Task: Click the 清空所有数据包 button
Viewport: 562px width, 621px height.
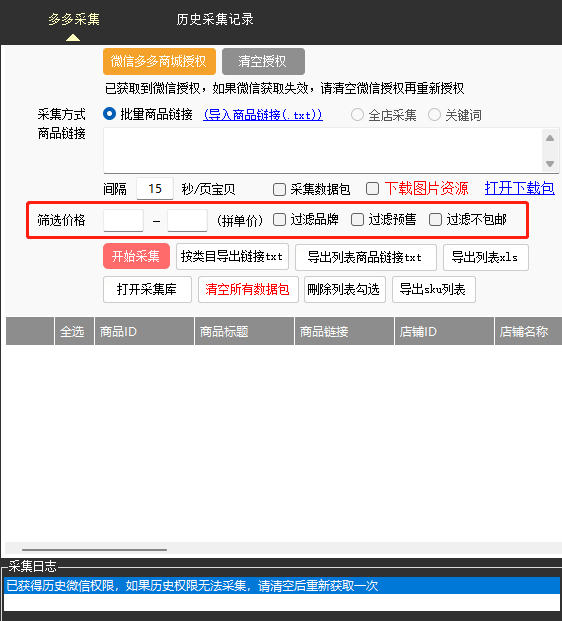Action: point(248,290)
